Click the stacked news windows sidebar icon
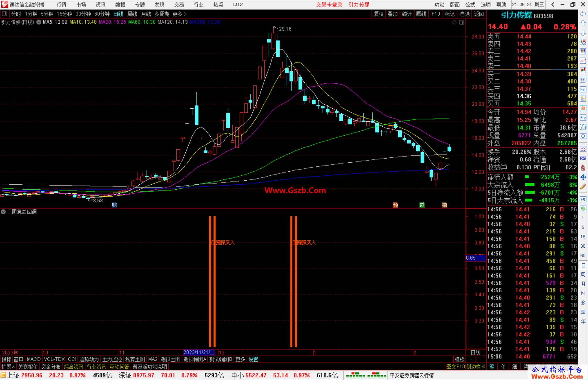The image size is (588, 380). [x=583, y=80]
